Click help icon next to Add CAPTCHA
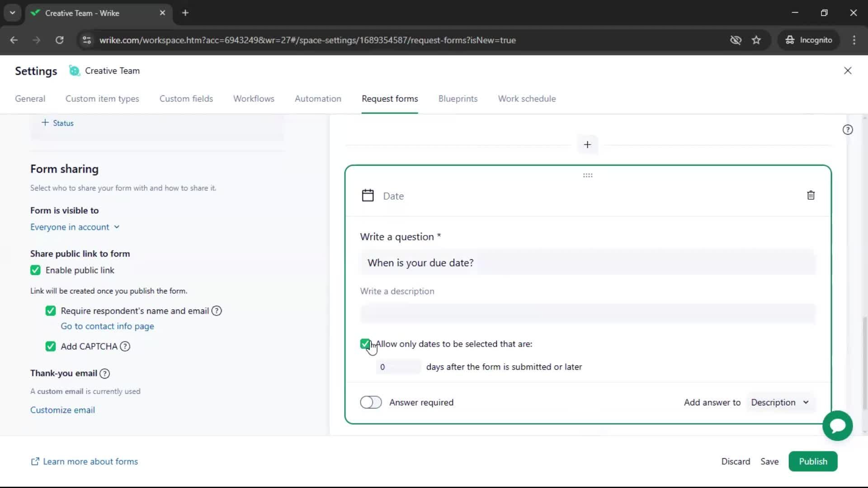 pyautogui.click(x=125, y=347)
